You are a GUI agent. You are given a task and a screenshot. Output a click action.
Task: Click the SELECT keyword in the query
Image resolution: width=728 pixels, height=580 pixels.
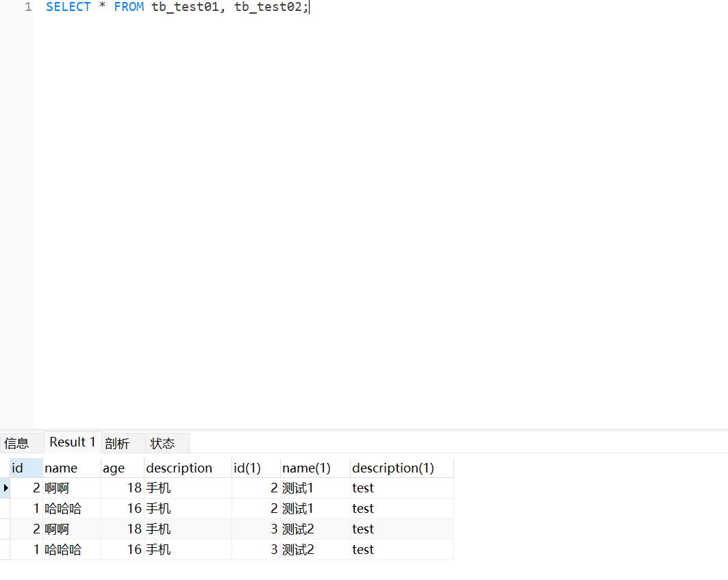(x=68, y=7)
